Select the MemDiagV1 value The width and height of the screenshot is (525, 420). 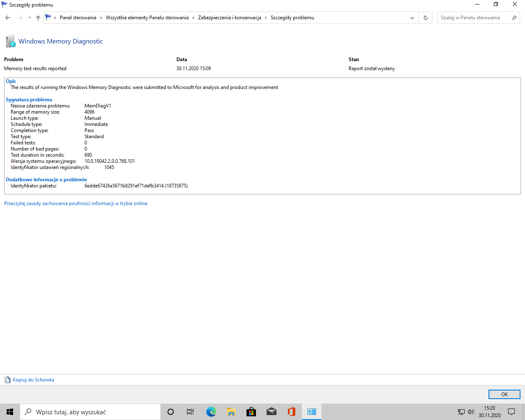click(x=98, y=106)
